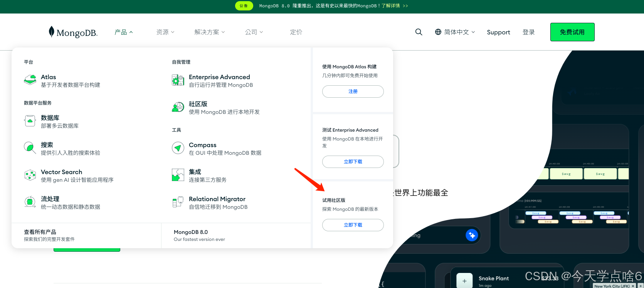Open 集成 连接第三方服务 item
Screen dimensions: 644x288
click(199, 176)
